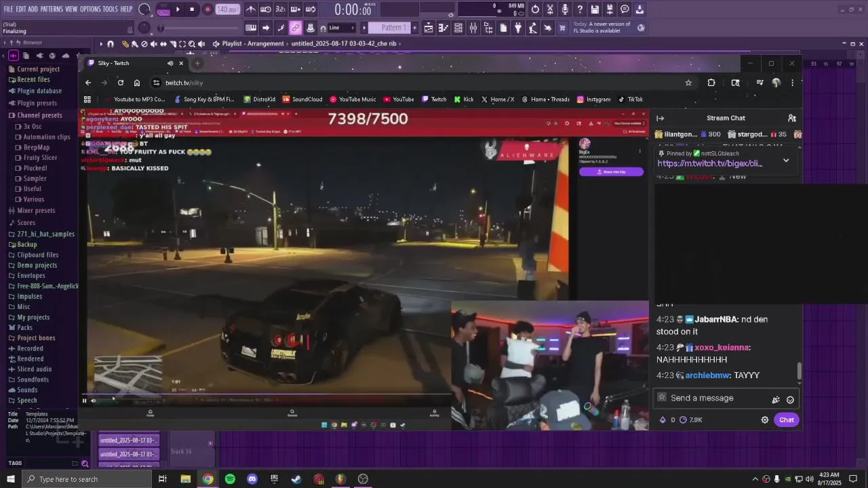Click the purple Chat send button

click(x=787, y=420)
